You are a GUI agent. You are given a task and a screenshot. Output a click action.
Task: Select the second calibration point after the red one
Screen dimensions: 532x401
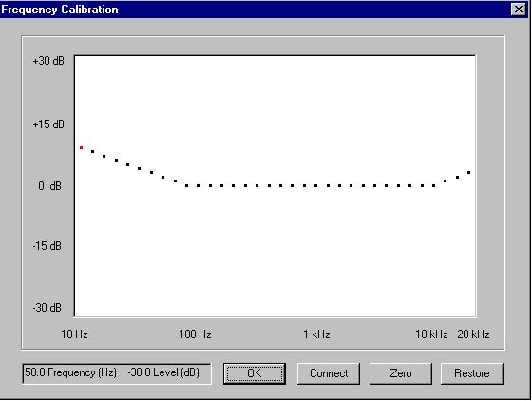coord(104,157)
